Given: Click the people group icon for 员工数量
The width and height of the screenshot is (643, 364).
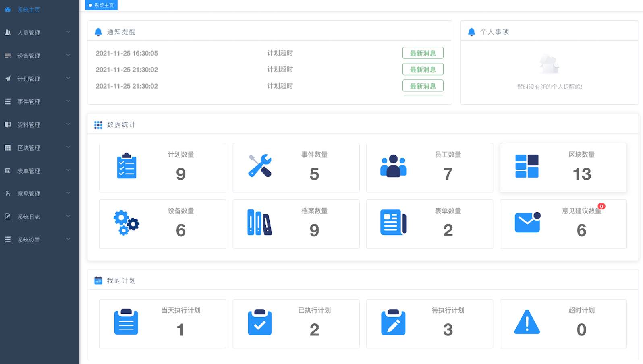Looking at the screenshot, I should point(393,166).
